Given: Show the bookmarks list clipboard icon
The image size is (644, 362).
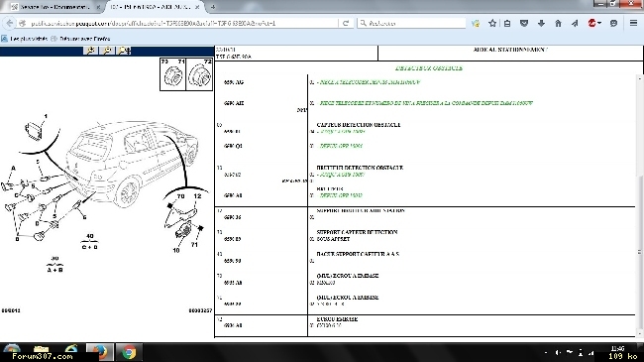Looking at the screenshot, I should coord(507,23).
